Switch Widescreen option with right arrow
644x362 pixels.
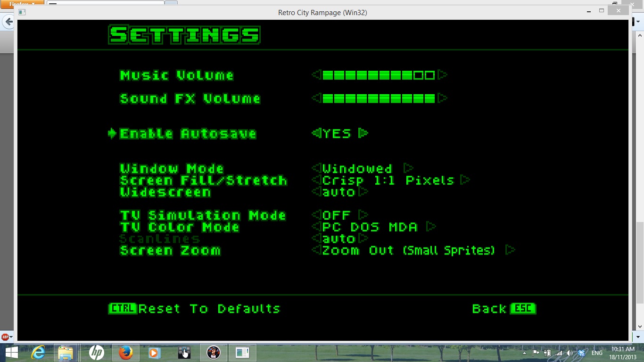pos(363,192)
